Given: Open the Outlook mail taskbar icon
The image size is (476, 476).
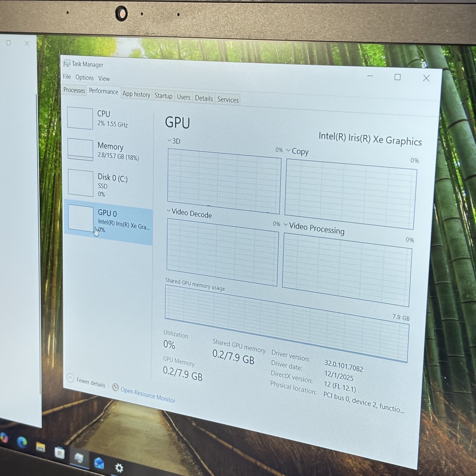Looking at the screenshot, I should [x=99, y=463].
